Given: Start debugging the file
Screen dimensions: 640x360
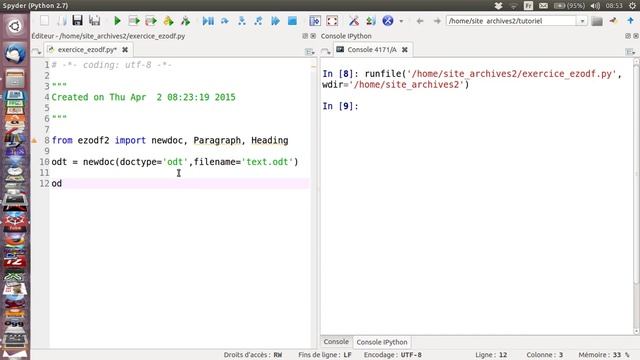Looking at the screenshot, I should click(208, 20).
